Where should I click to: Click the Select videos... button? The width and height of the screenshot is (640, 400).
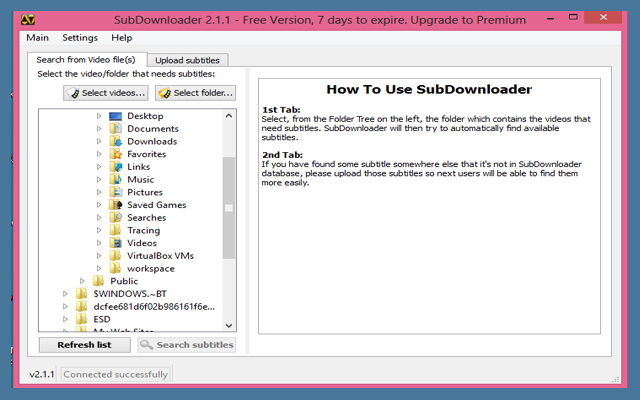pyautogui.click(x=106, y=93)
